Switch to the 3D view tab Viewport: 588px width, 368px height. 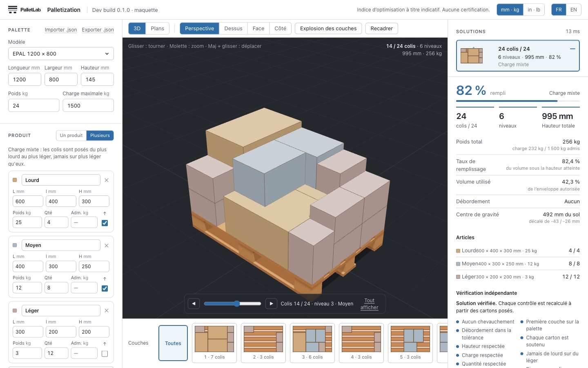(x=137, y=28)
